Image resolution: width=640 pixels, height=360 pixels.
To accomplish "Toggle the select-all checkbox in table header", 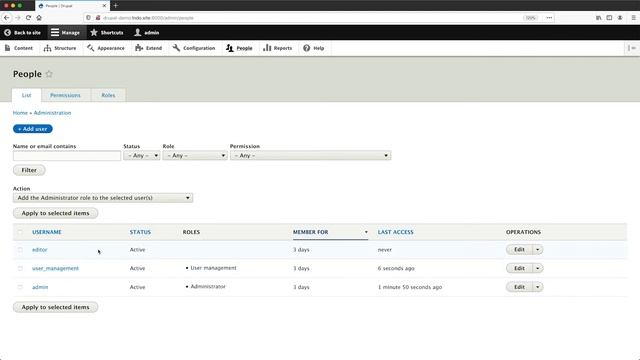I will tap(20, 232).
